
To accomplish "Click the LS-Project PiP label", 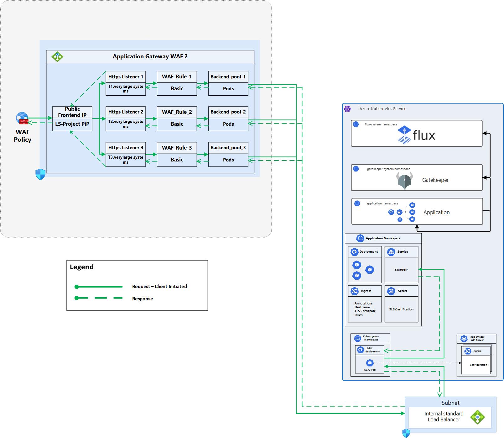I will click(x=72, y=124).
